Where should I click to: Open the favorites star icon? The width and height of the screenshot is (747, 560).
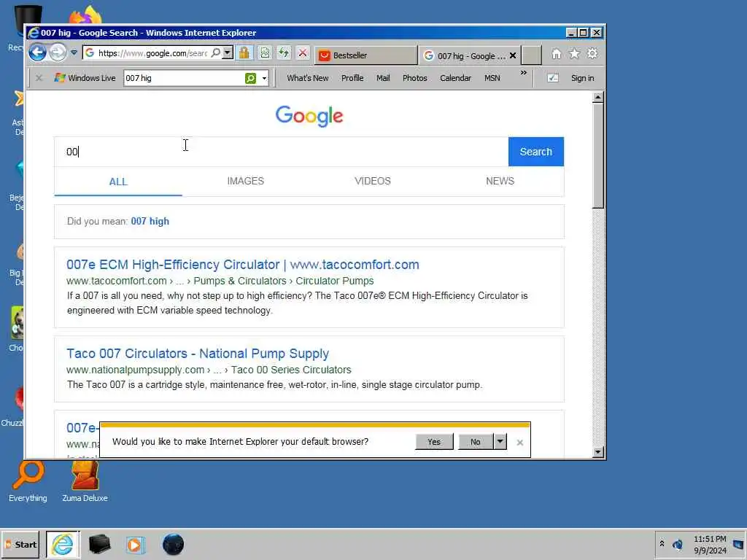pos(575,54)
